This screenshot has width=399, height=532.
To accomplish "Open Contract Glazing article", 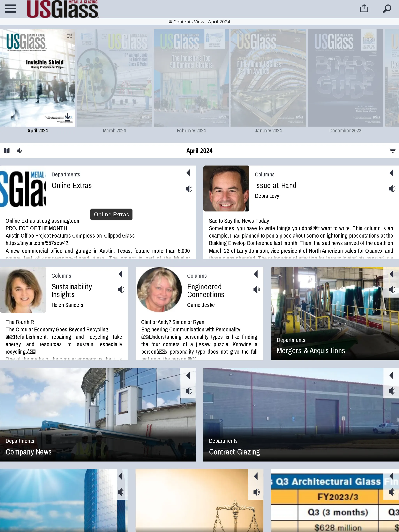I will (234, 452).
